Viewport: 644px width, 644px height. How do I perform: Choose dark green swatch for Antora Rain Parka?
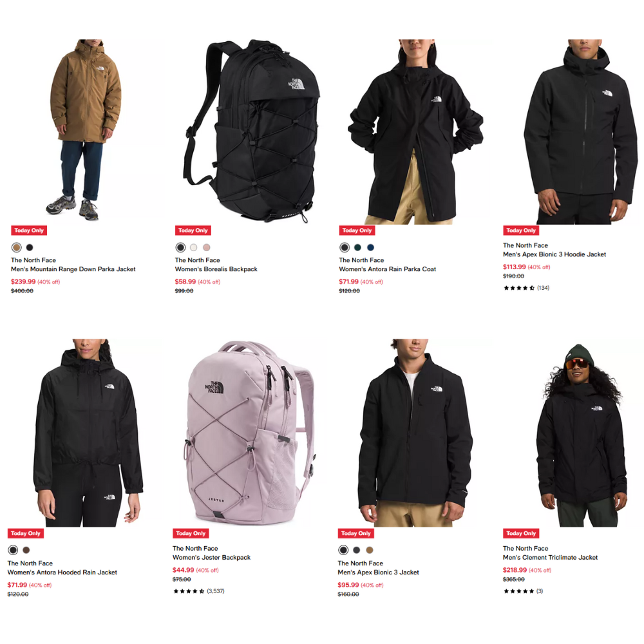click(357, 247)
